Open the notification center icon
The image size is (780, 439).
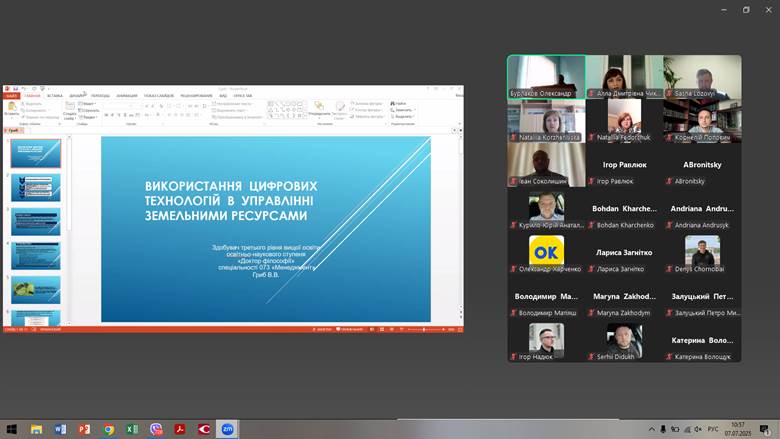764,429
